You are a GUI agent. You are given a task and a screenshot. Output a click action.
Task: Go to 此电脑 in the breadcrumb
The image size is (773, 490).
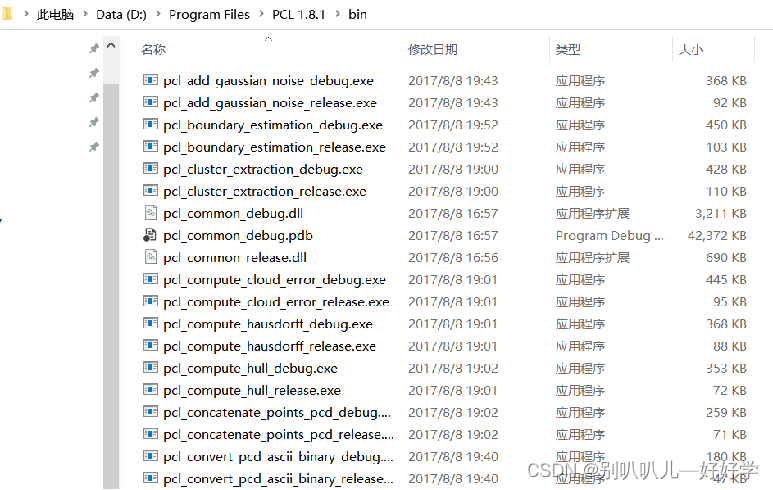55,14
